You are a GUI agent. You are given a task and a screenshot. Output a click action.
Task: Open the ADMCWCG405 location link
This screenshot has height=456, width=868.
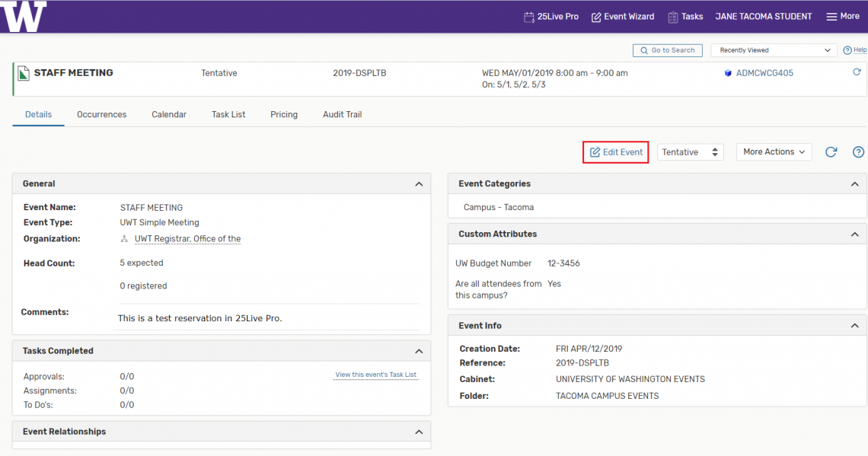point(758,73)
